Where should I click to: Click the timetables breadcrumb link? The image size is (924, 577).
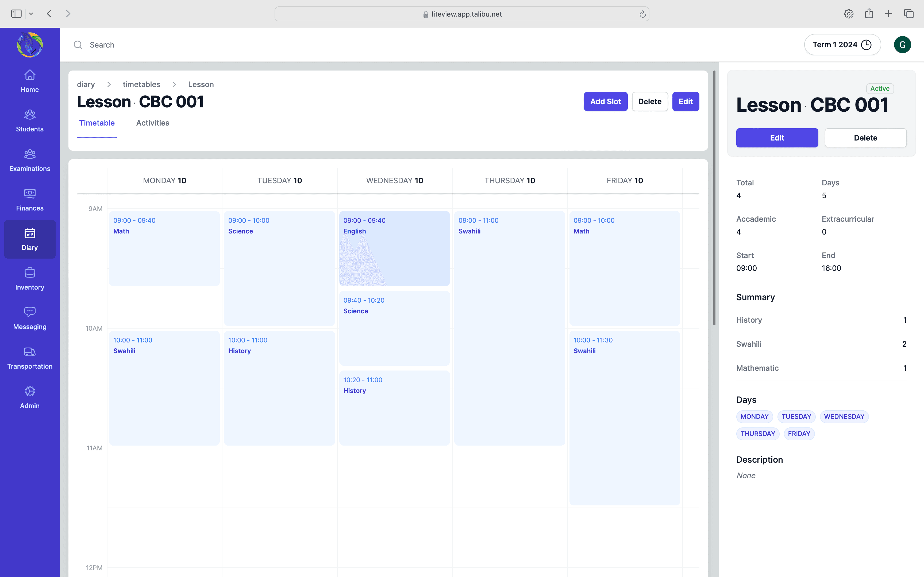click(141, 84)
